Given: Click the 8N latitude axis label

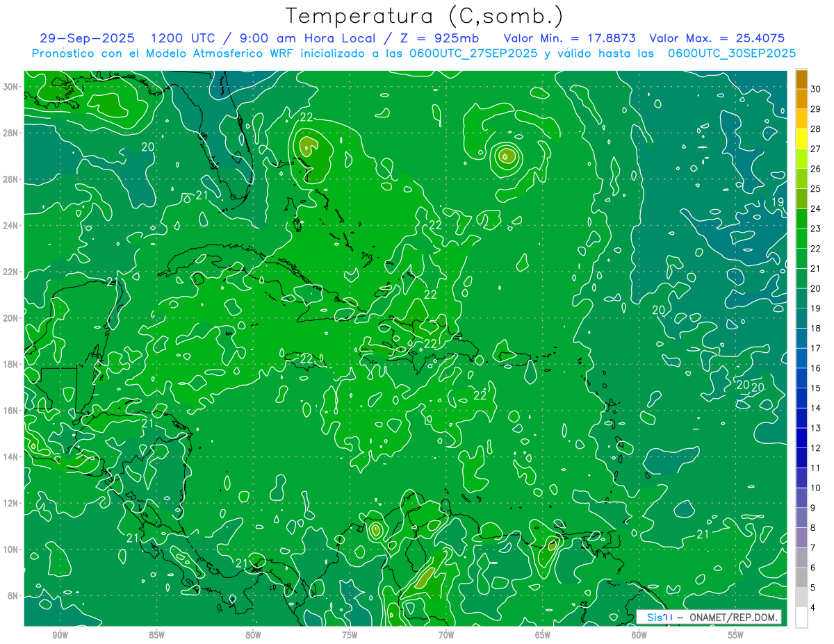Looking at the screenshot, I should [x=13, y=595].
